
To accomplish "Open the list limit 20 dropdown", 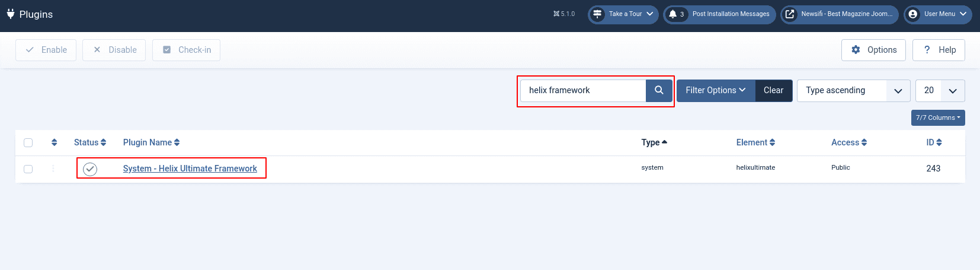I will tap(940, 90).
